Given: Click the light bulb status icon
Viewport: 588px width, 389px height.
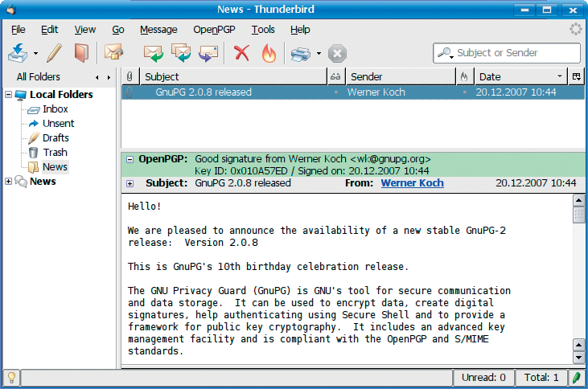Looking at the screenshot, I should pyautogui.click(x=11, y=378).
